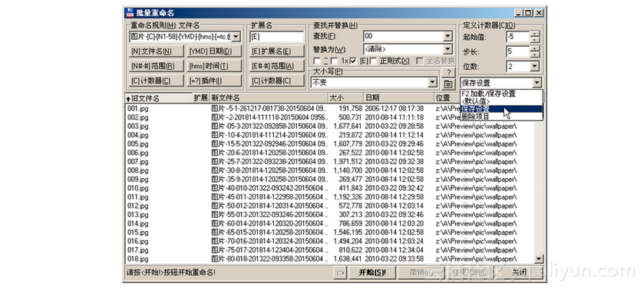The image size is (644, 290).
Task: Select file 010.jpg in the list
Action: 138,188
